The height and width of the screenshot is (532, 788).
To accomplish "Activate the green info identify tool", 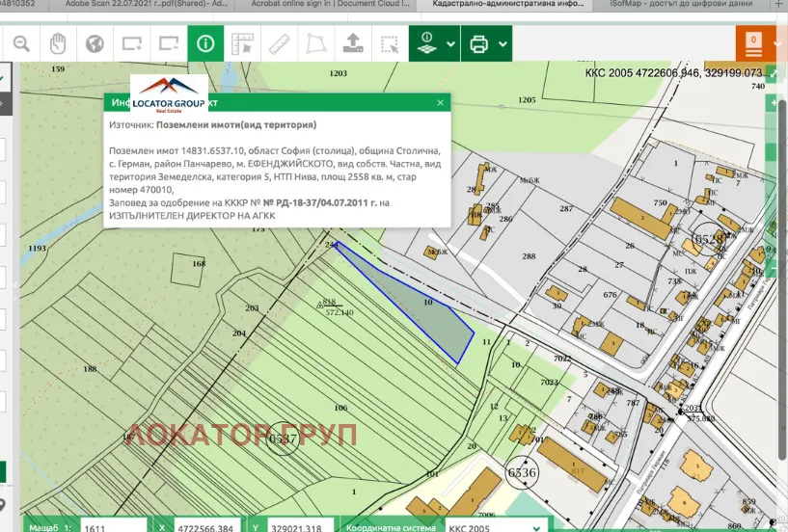I will (x=204, y=43).
